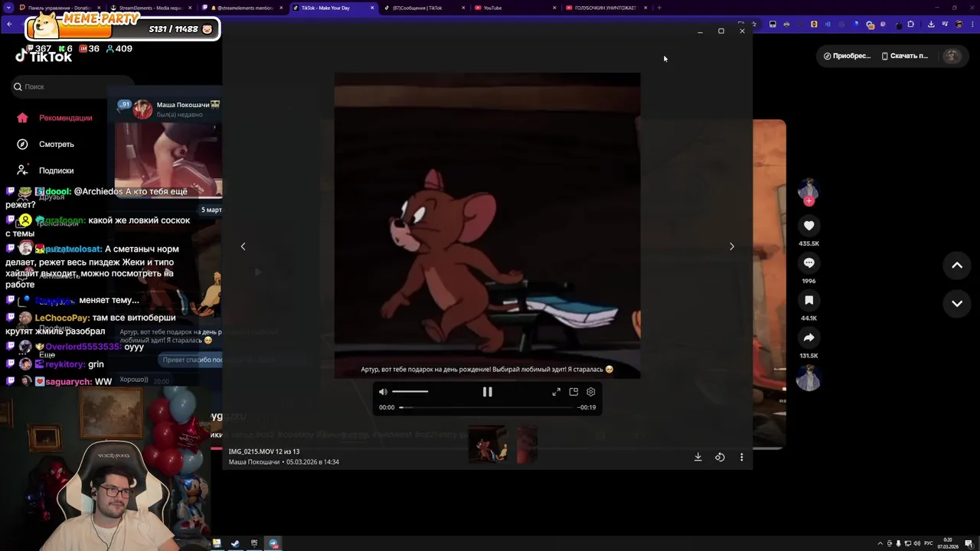Image resolution: width=980 pixels, height=551 pixels.
Task: Mute the video with the speaker icon
Action: pyautogui.click(x=383, y=392)
